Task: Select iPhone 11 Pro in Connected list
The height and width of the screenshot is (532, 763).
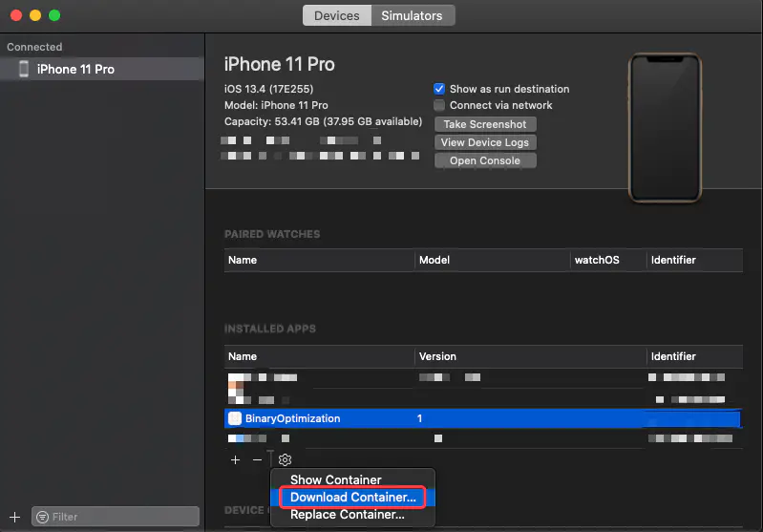Action: tap(101, 69)
